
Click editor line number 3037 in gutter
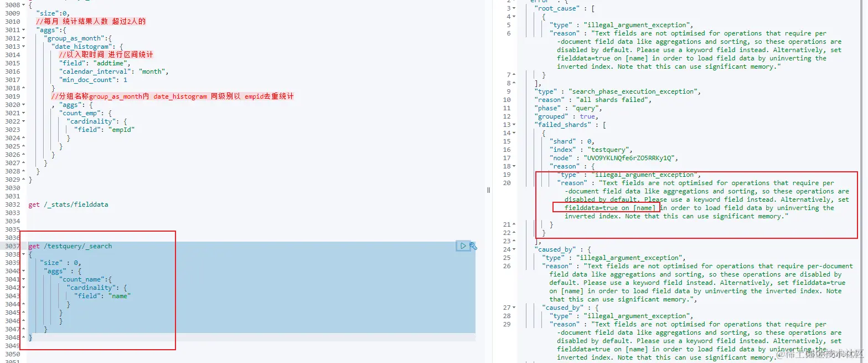[12, 246]
